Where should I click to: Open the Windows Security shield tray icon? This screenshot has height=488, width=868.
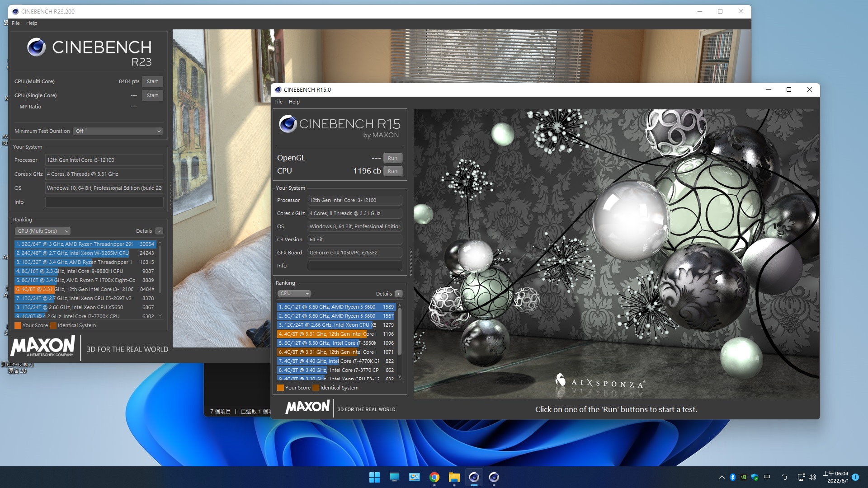click(755, 477)
